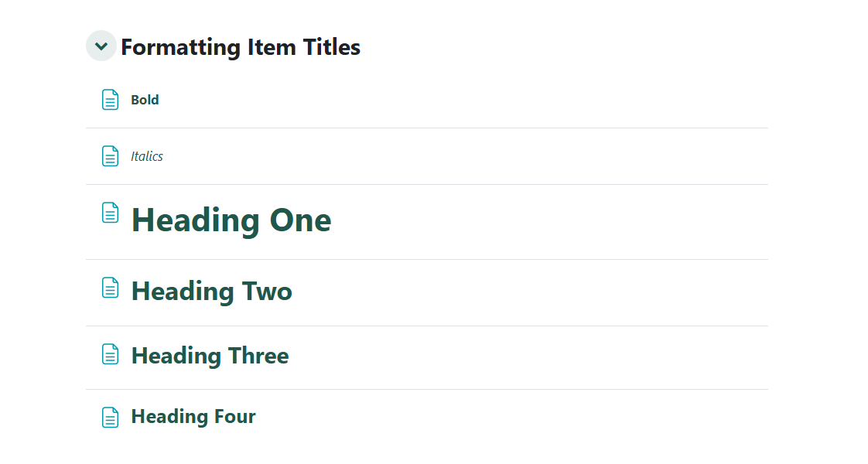Screen dimensions: 868x464
Task: Click the document icon beside Italics
Action: [x=111, y=156]
